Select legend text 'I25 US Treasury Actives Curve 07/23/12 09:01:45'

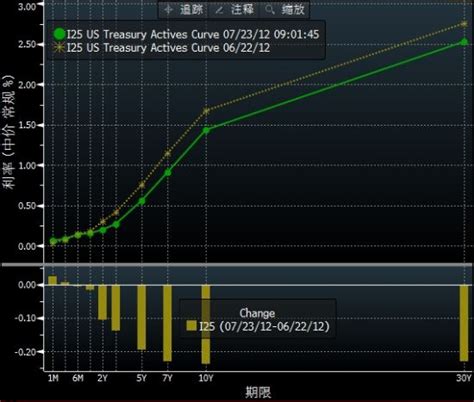click(x=193, y=34)
